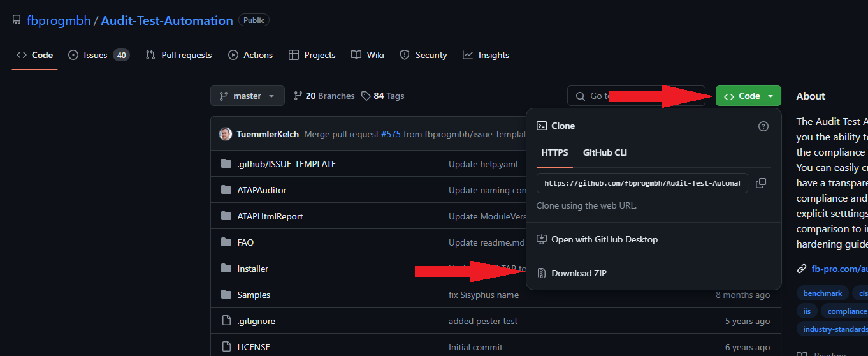
Task: Open 'Update help.yaml' commit message
Action: point(483,164)
